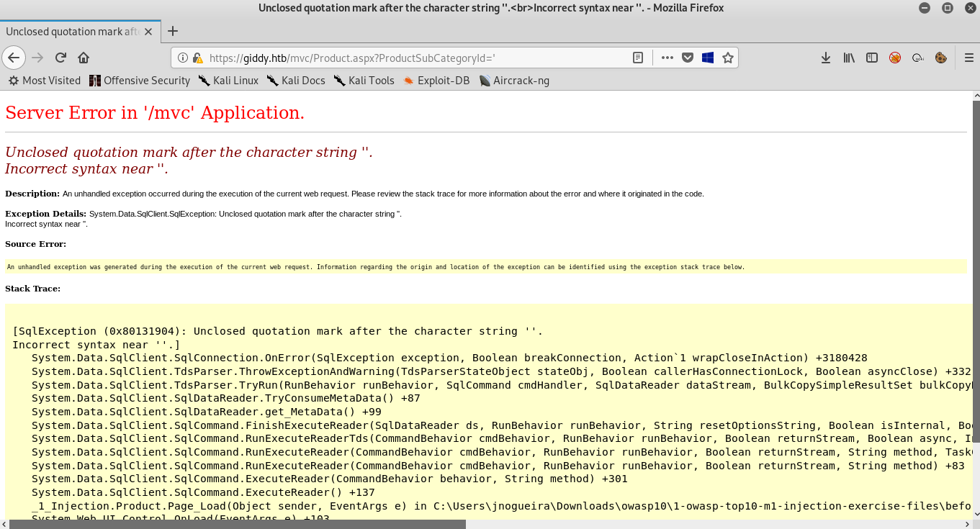Toggle the Firefox sidebar
This screenshot has width=980, height=529.
click(x=871, y=58)
